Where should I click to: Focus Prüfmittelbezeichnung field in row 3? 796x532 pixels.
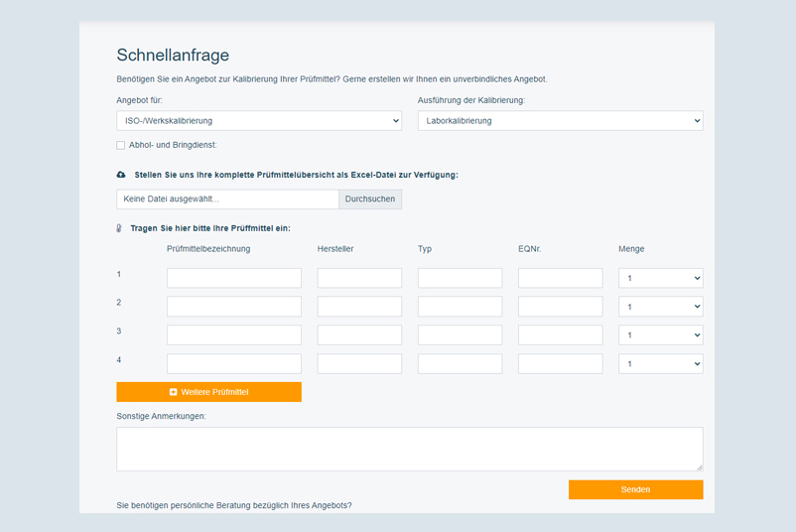tap(234, 335)
